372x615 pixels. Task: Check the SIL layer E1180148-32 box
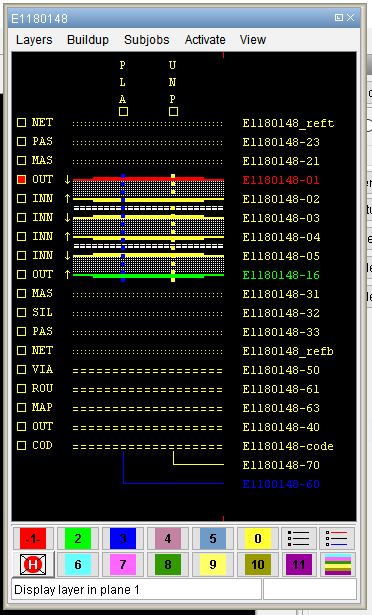click(x=22, y=313)
